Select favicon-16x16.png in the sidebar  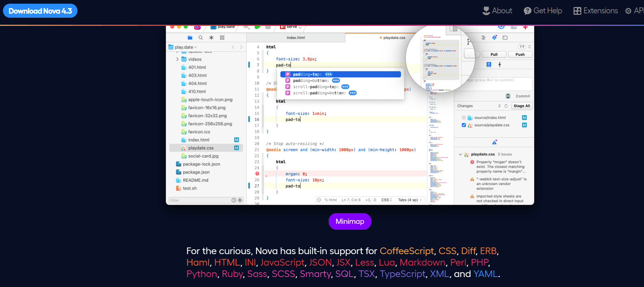(x=204, y=108)
